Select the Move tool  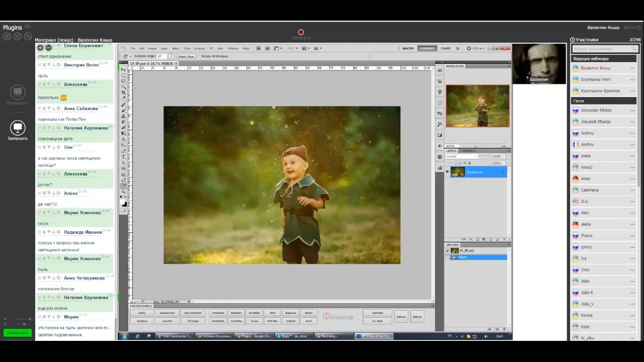124,70
